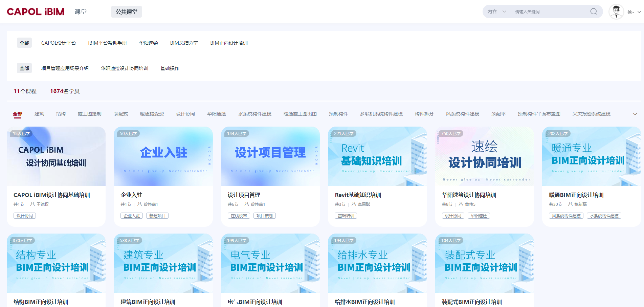Open the 速绘设计协同培训 course thumbnail
This screenshot has height=307, width=644.
pyautogui.click(x=485, y=156)
